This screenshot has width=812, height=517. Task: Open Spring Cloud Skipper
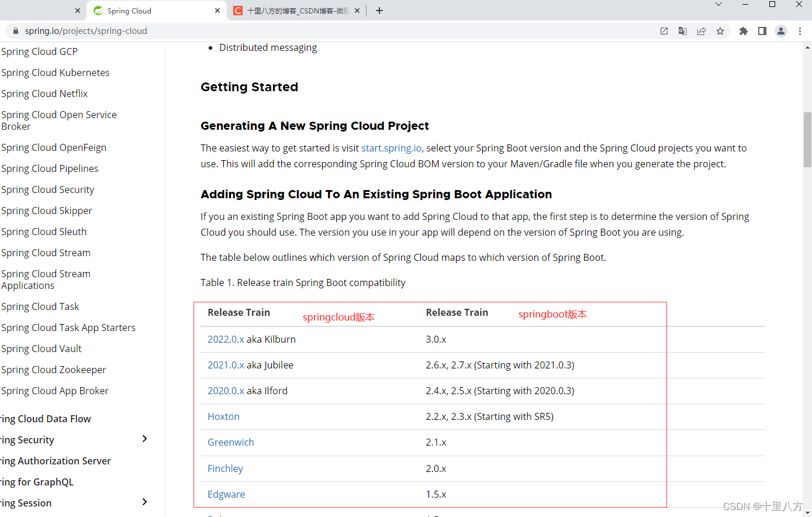tap(47, 211)
